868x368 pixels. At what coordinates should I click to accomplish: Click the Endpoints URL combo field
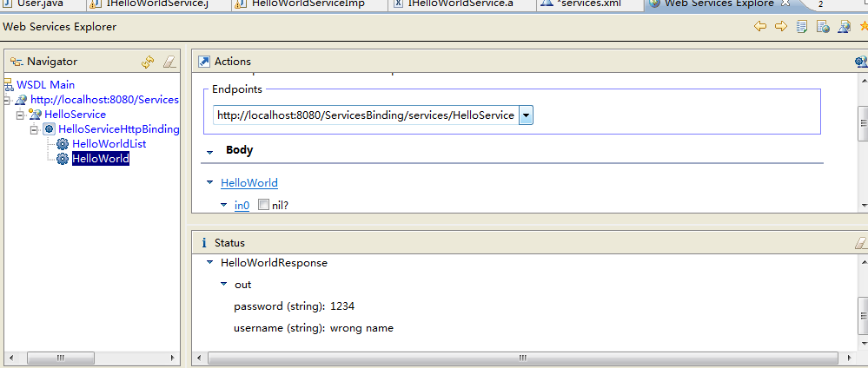[x=366, y=115]
